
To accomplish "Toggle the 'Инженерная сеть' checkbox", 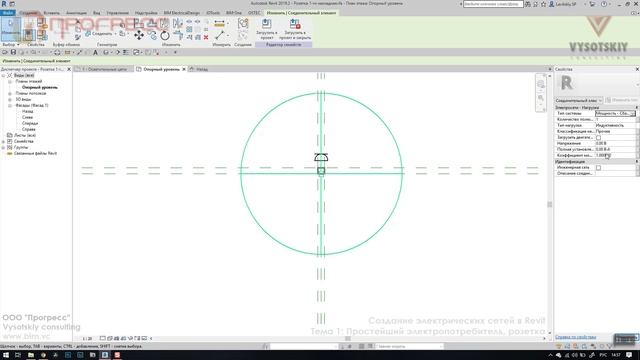I will (x=598, y=167).
